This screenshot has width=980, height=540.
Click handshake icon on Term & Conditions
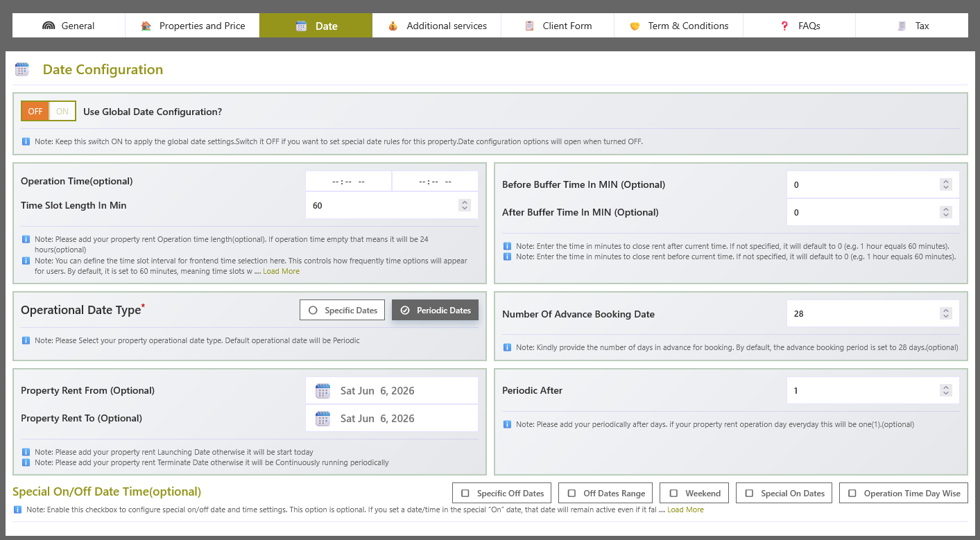click(x=634, y=26)
